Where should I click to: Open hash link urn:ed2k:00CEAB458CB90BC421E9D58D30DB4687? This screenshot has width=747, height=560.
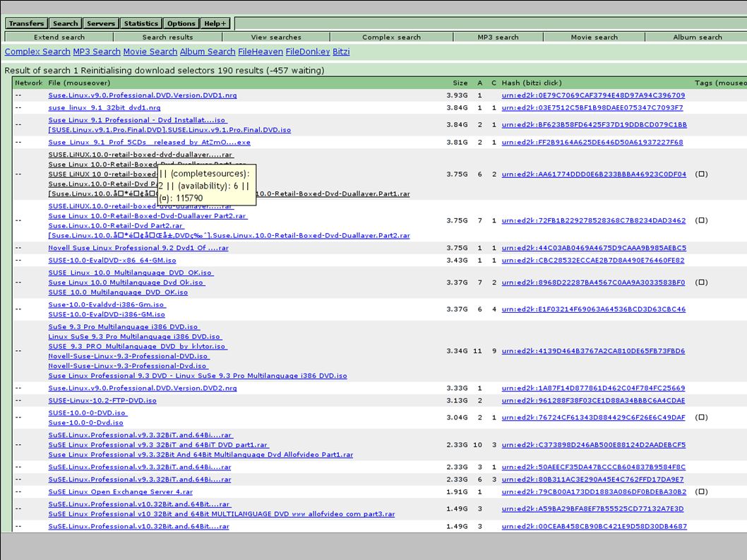click(x=594, y=526)
